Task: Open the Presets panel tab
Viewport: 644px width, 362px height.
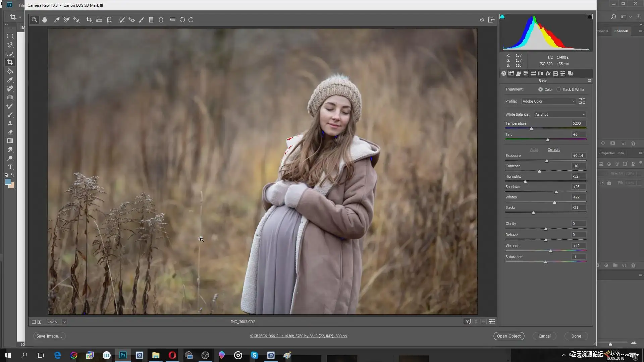Action: pos(563,73)
